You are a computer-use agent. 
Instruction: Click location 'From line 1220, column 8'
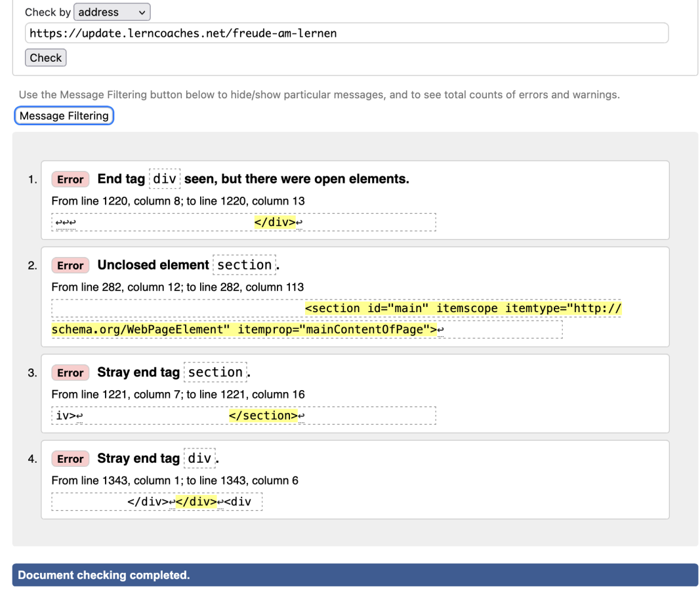coord(178,201)
